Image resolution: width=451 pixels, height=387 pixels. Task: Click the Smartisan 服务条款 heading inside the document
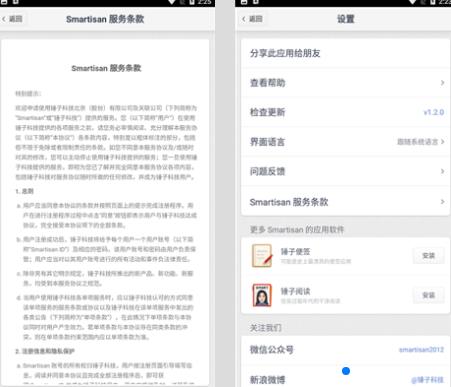click(106, 68)
